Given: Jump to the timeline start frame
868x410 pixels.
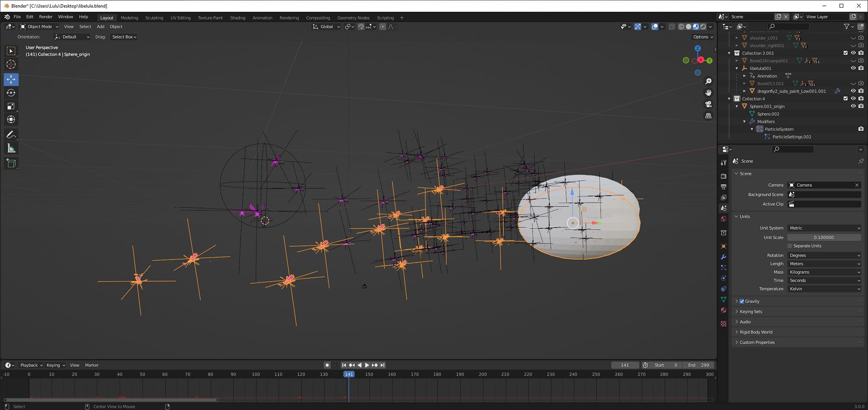Looking at the screenshot, I should click(x=344, y=365).
